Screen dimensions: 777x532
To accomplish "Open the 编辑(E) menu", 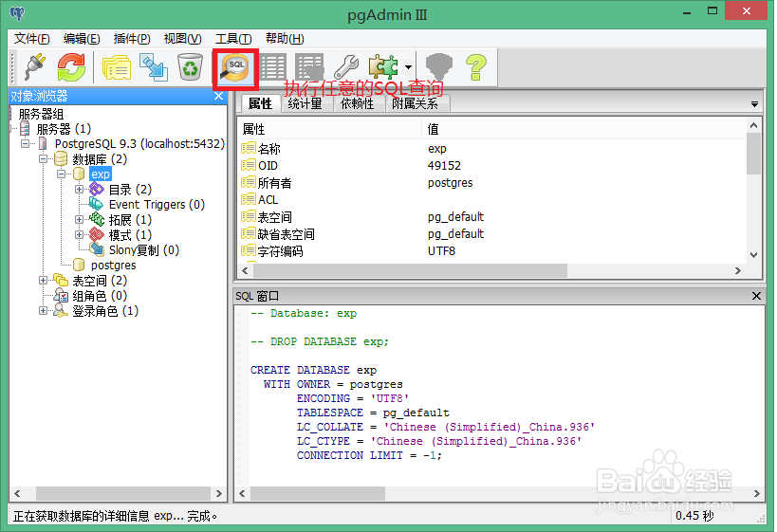I will coord(82,39).
